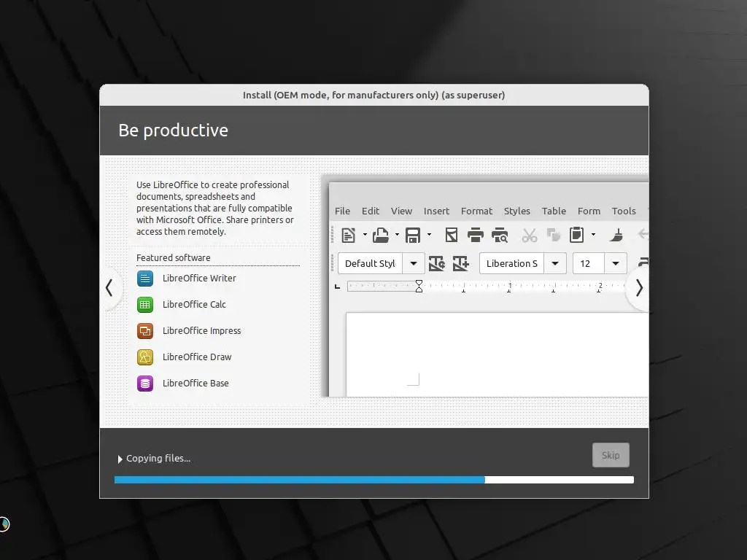Expand the Save dropdown arrow
This screenshot has width=747, height=560.
429,234
